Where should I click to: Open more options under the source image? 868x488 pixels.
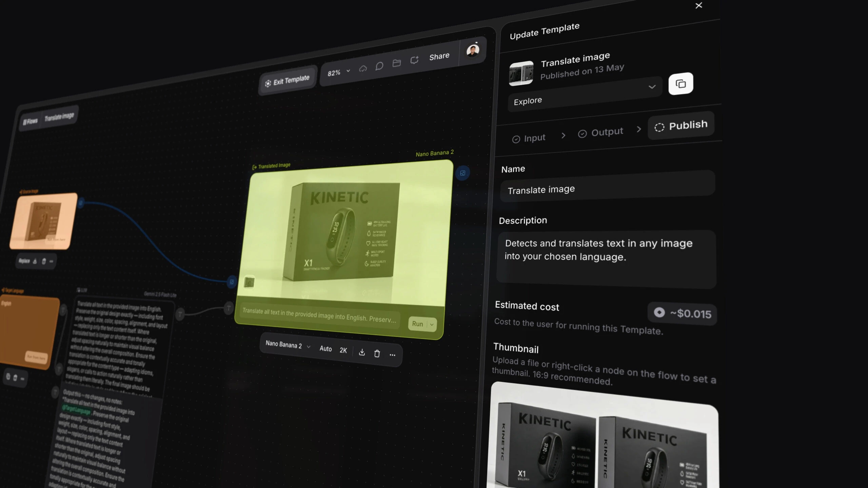pyautogui.click(x=51, y=261)
